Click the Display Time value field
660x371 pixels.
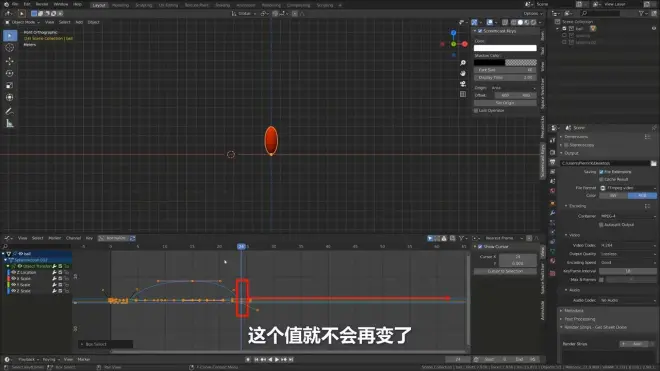[x=505, y=77]
